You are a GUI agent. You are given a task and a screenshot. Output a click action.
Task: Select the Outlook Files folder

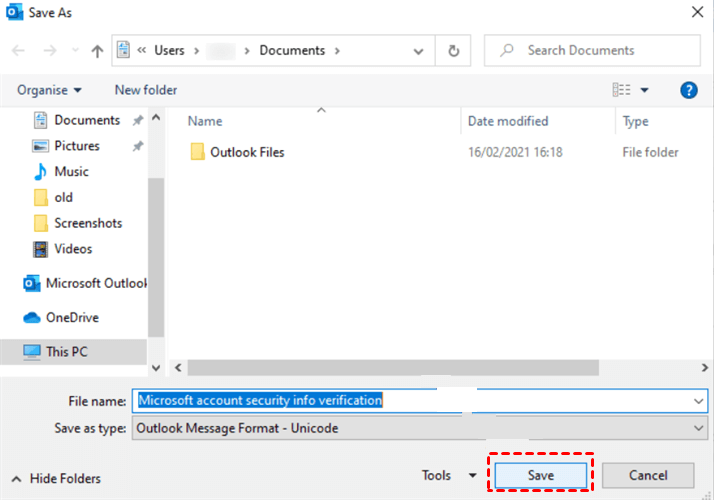coord(247,152)
